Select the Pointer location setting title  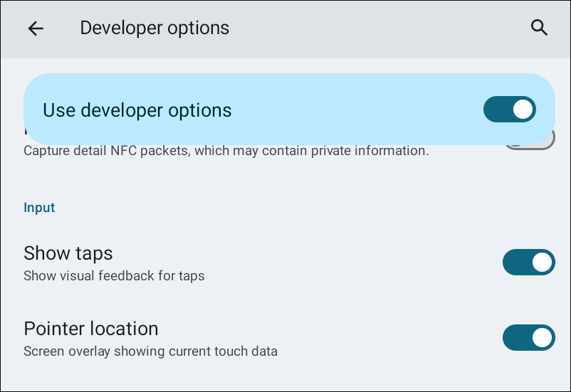coord(91,329)
